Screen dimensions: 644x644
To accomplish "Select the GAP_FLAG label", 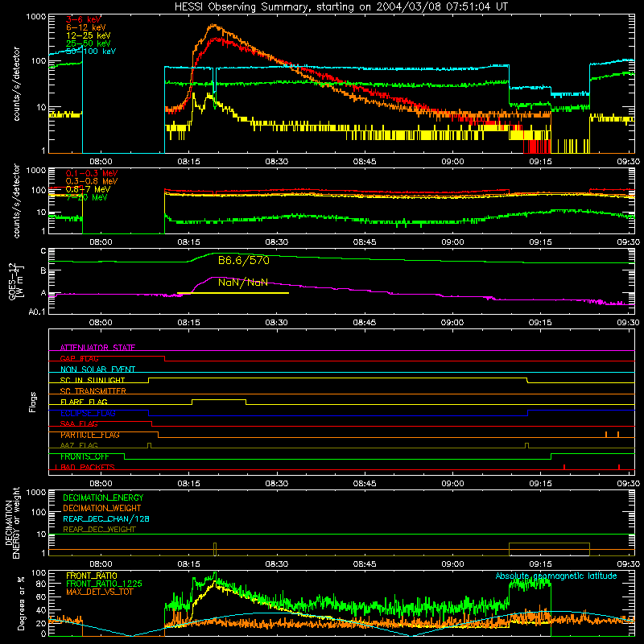I will coord(79,358).
